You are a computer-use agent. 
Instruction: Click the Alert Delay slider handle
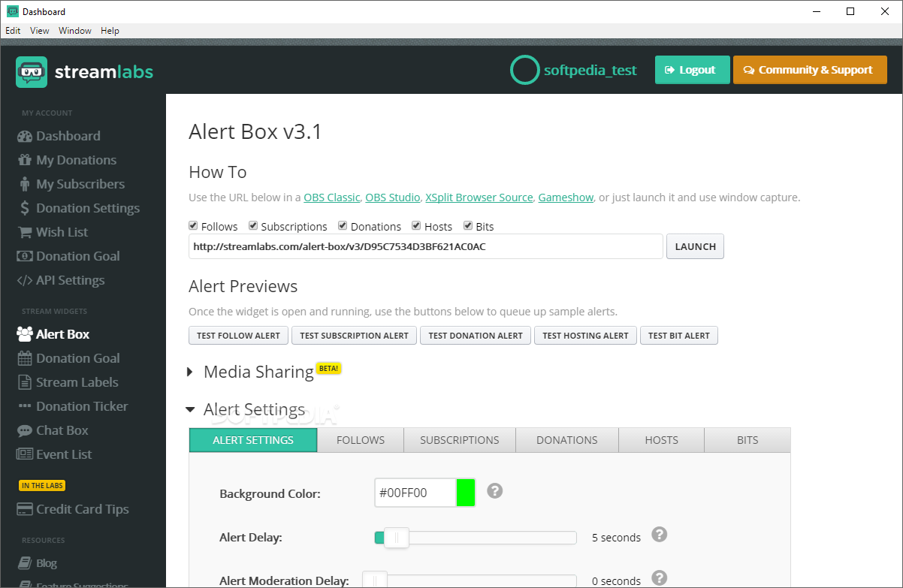click(x=396, y=538)
